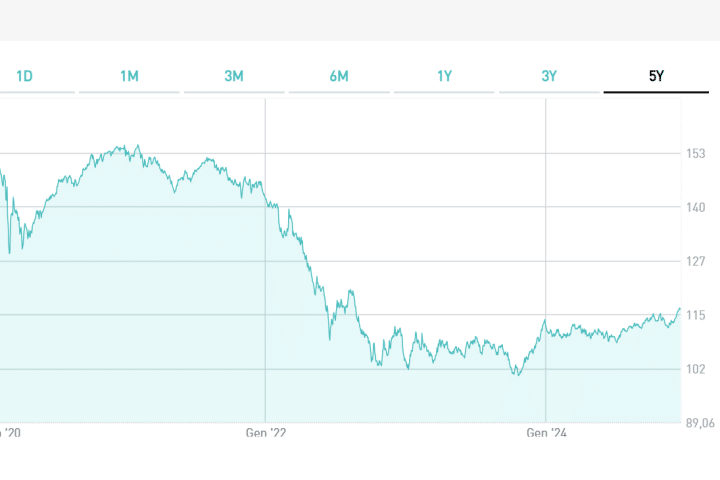Viewport: 720px width, 480px height.
Task: Click the active 5Y tab
Action: (656, 76)
